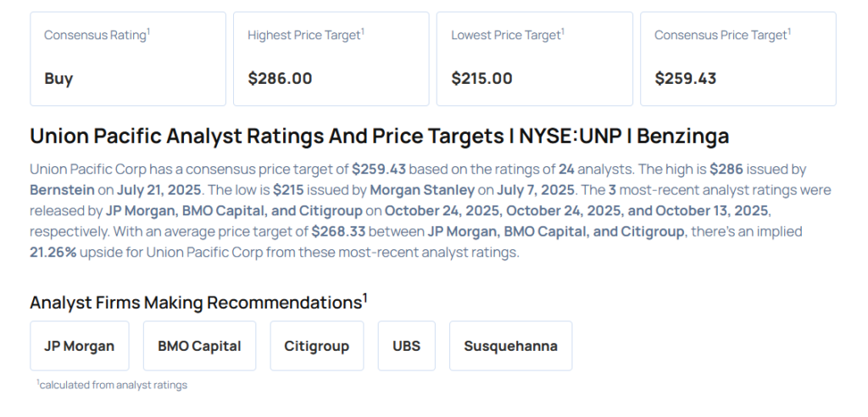Click the Lowest Price Target card label

pos(507,35)
